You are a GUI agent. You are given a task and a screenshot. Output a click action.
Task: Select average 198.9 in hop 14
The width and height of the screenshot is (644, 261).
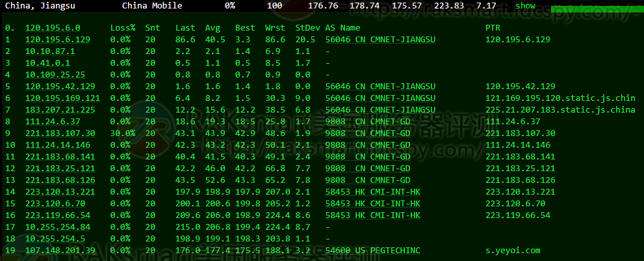pos(218,192)
